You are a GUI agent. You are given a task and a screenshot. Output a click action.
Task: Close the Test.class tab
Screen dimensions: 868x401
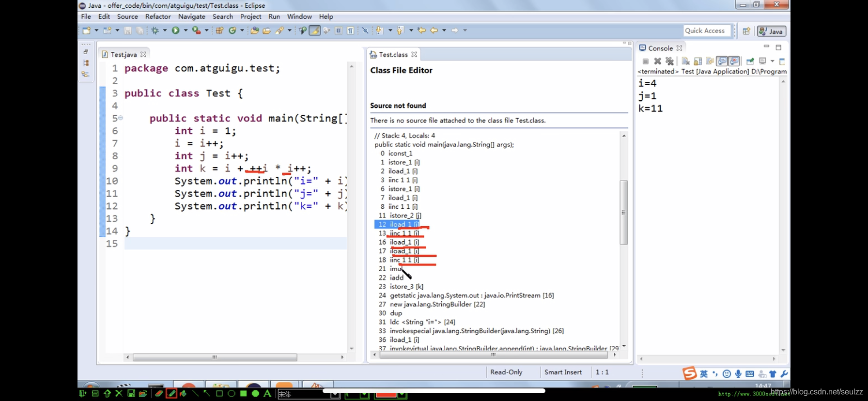[x=414, y=54]
